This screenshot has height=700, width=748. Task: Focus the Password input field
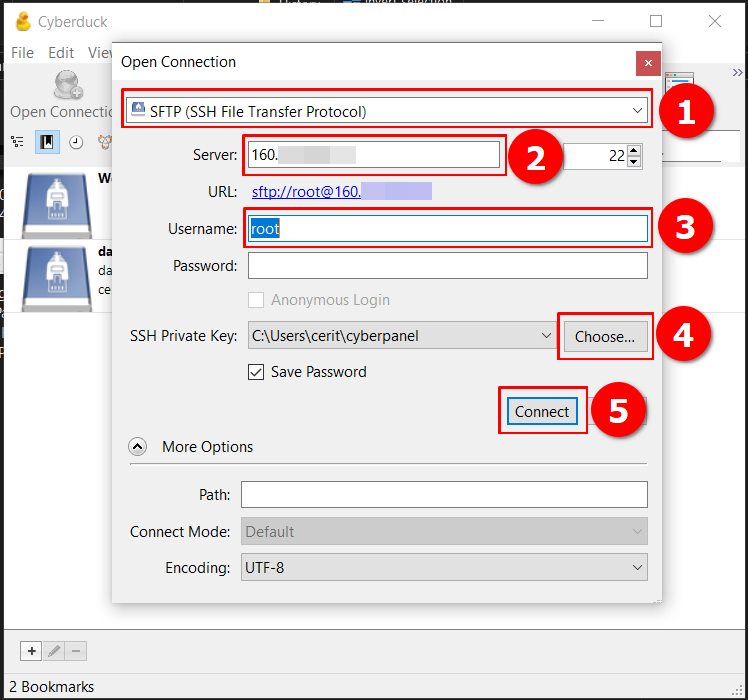point(447,265)
